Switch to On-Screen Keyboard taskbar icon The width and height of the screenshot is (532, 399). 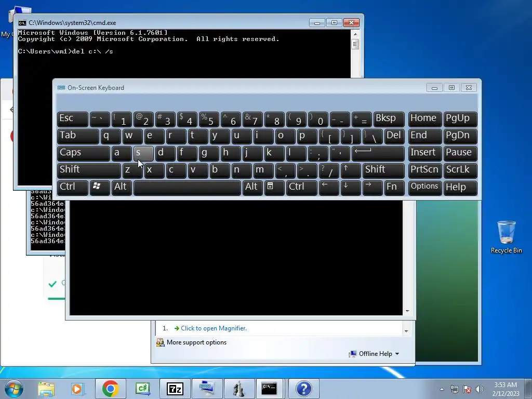[207, 389]
